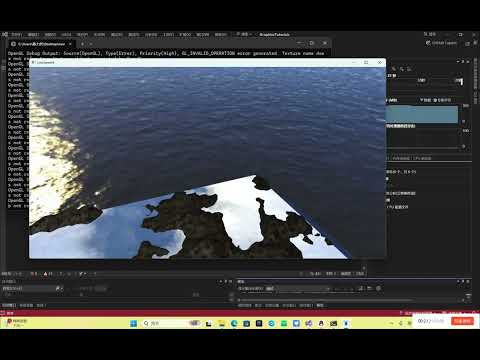This screenshot has height=360, width=480.
Task: Click the red stop recording button
Action: (x=462, y=321)
